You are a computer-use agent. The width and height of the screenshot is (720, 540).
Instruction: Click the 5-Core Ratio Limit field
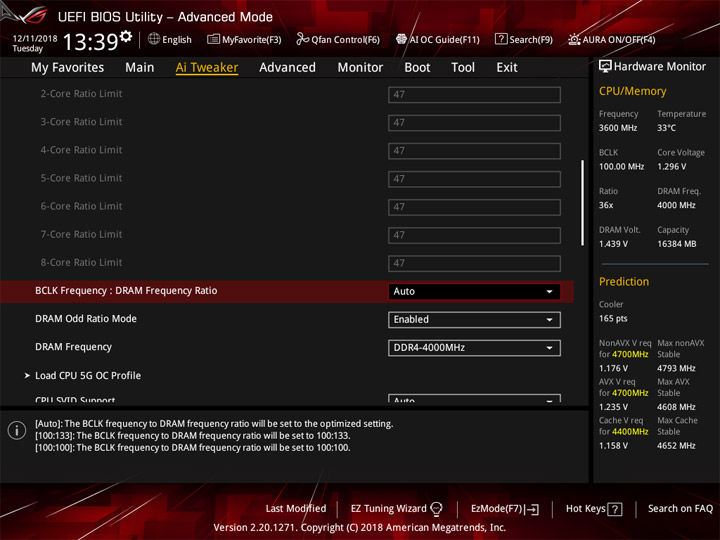tap(474, 179)
